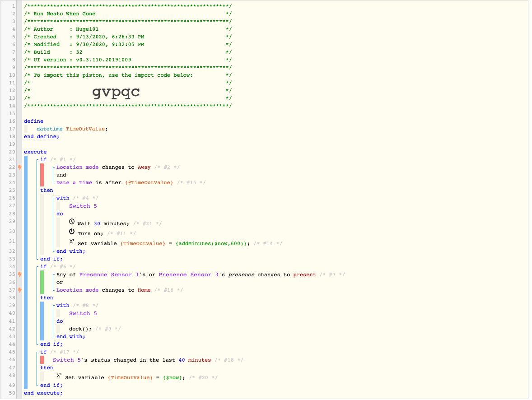The width and height of the screenshot is (532, 400).
Task: Click the lightning bolt icon beside line 35
Action: tap(20, 274)
